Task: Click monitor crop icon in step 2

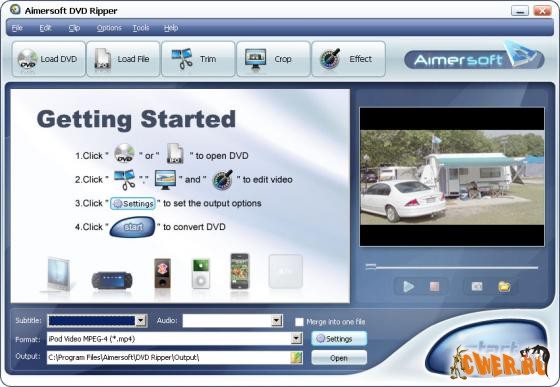Action: (165, 179)
